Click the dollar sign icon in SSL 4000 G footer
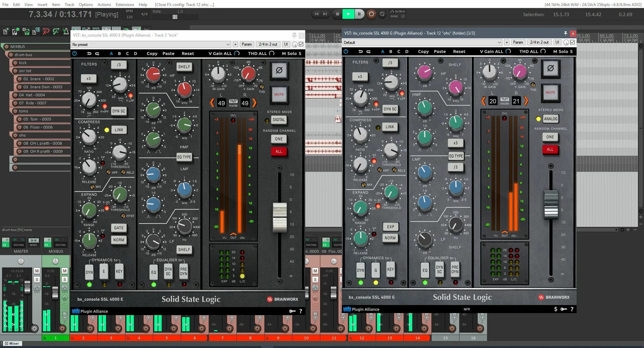This screenshot has height=348, width=644. [x=555, y=309]
